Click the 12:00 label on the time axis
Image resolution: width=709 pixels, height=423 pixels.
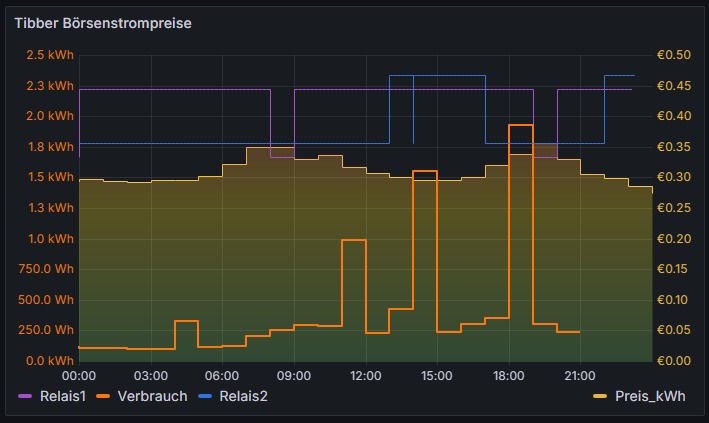coord(366,375)
